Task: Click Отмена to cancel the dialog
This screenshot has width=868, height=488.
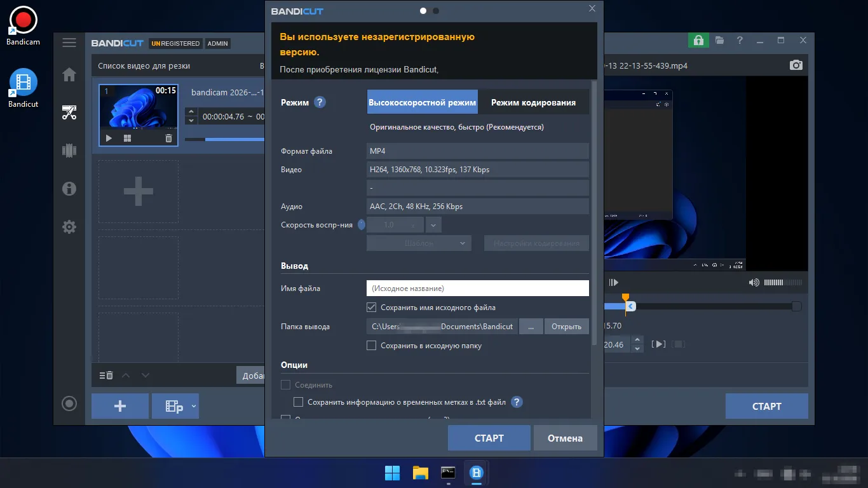Action: [x=565, y=438]
